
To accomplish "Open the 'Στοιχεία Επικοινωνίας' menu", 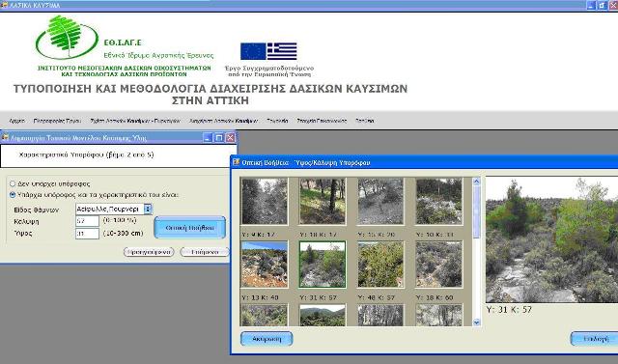I will pyautogui.click(x=322, y=121).
